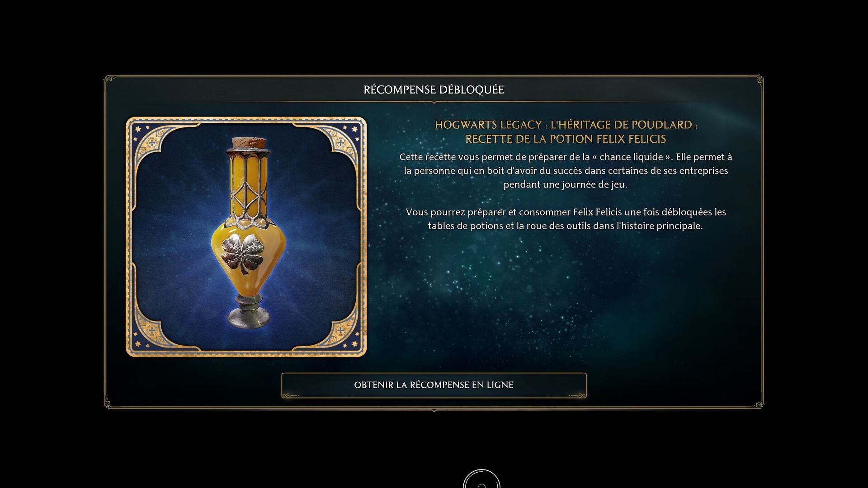Click the ornate top-left corner of dialog frame
This screenshot has height=488, width=868.
(109, 80)
